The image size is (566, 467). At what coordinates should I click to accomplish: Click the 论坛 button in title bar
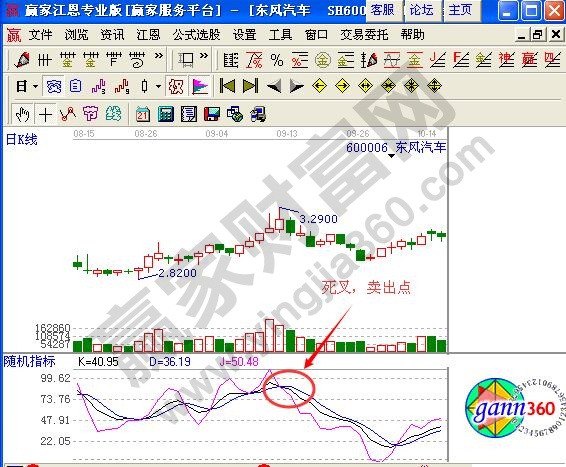coord(423,10)
